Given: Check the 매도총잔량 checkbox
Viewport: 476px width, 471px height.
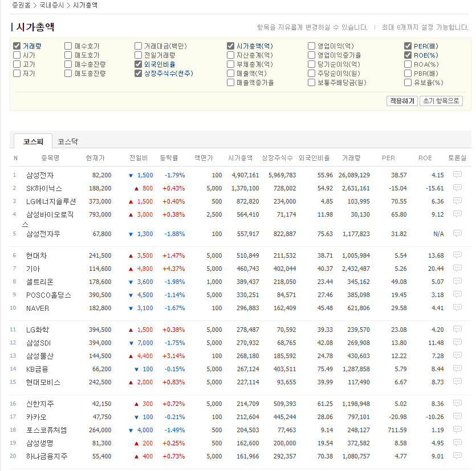Looking at the screenshot, I should (x=68, y=74).
